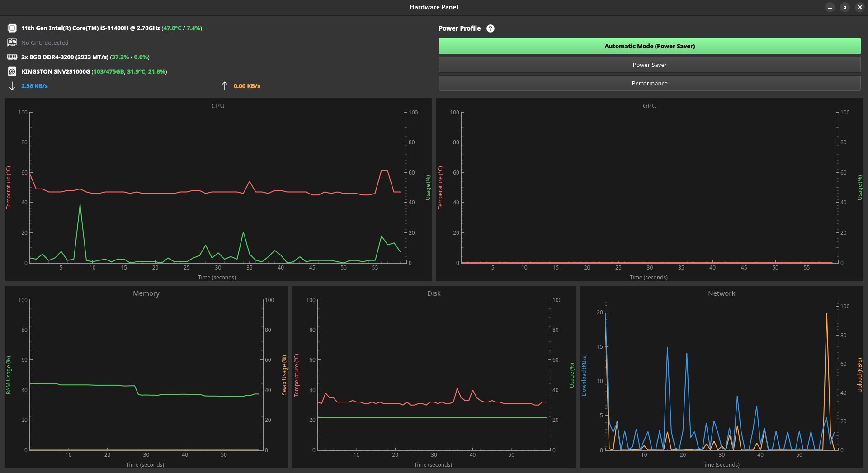Click the Network chart Time (seconds) label

click(721, 465)
